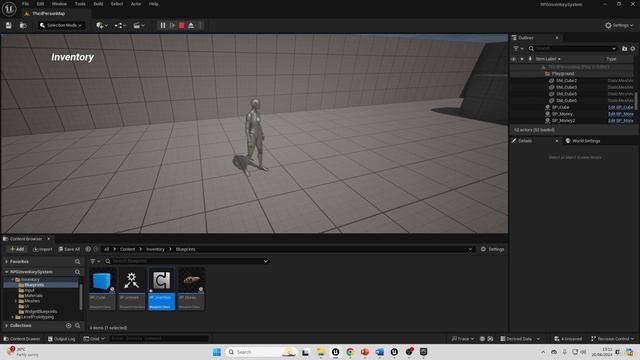Open the Actor menu
640x360 pixels.
[x=136, y=4]
